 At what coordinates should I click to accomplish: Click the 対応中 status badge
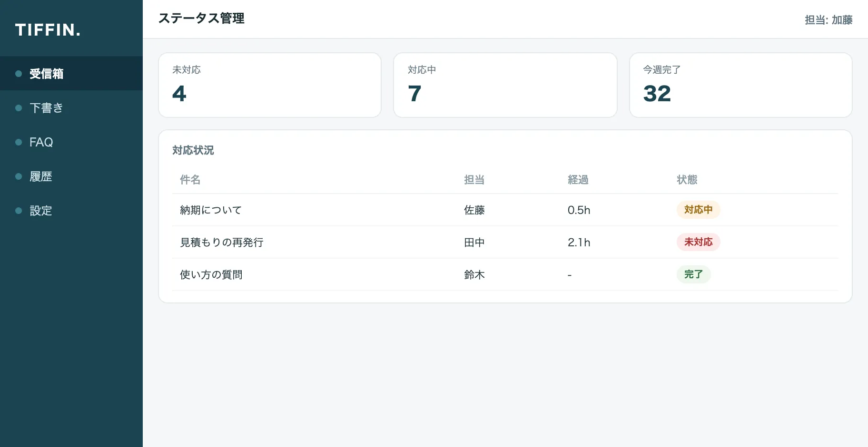point(699,210)
